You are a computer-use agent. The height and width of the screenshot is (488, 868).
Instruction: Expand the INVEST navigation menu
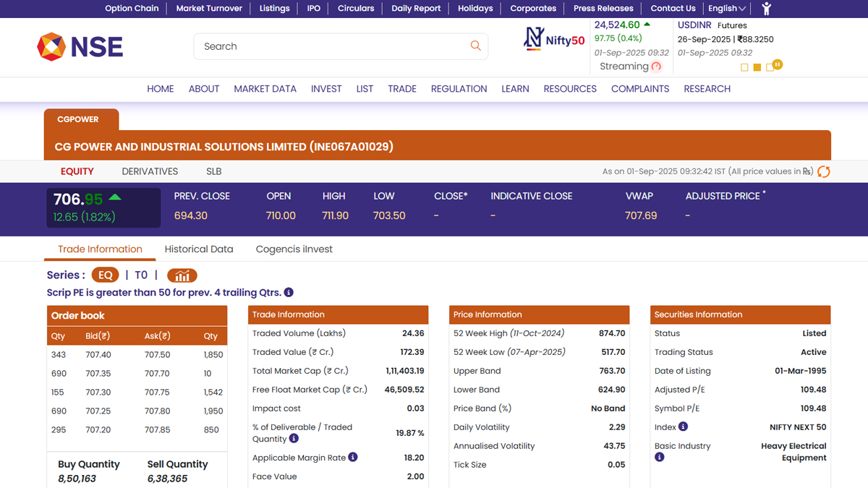coord(326,89)
